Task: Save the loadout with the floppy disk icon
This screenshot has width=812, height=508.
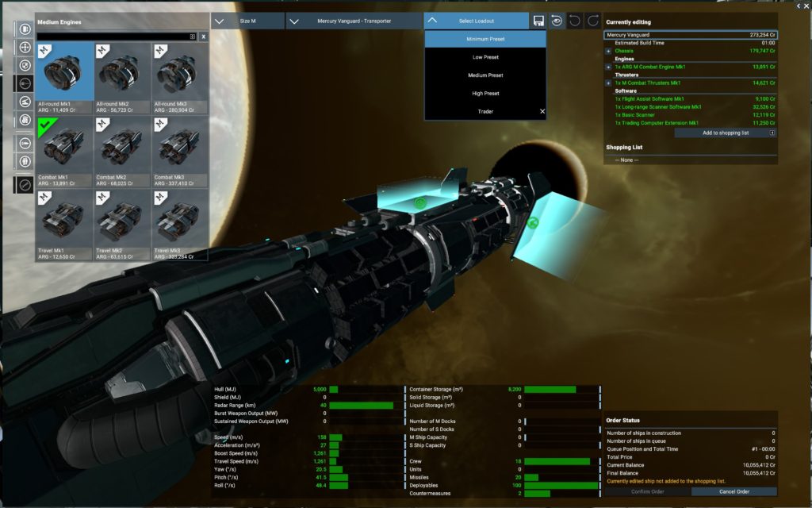Action: tap(539, 21)
